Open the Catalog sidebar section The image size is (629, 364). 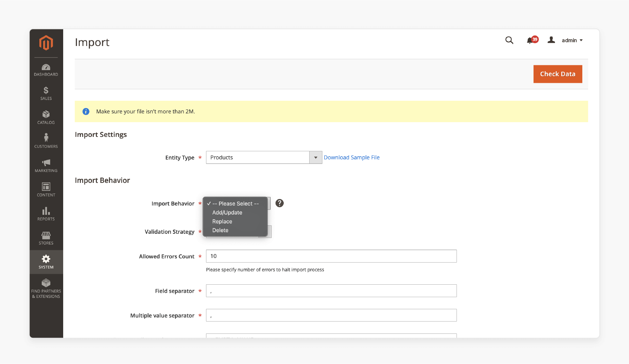[x=46, y=118]
